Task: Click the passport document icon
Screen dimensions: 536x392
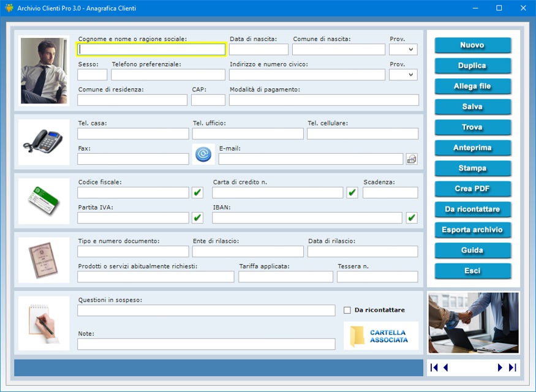Action: pos(43,260)
